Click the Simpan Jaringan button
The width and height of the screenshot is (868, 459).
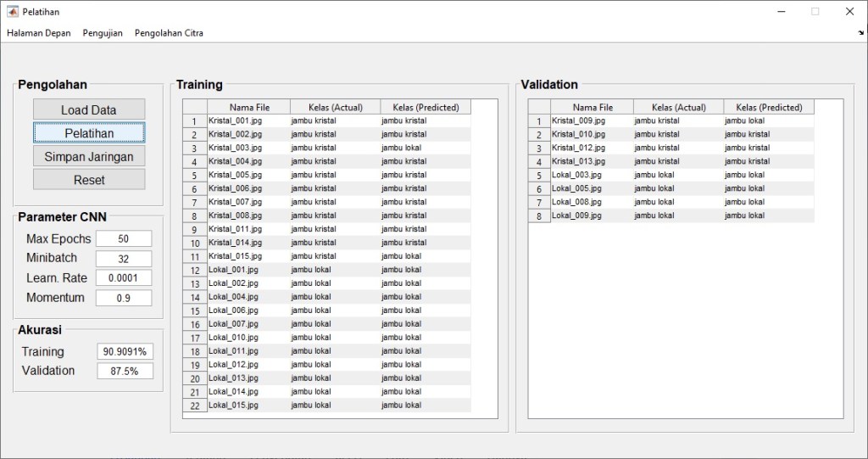[89, 156]
